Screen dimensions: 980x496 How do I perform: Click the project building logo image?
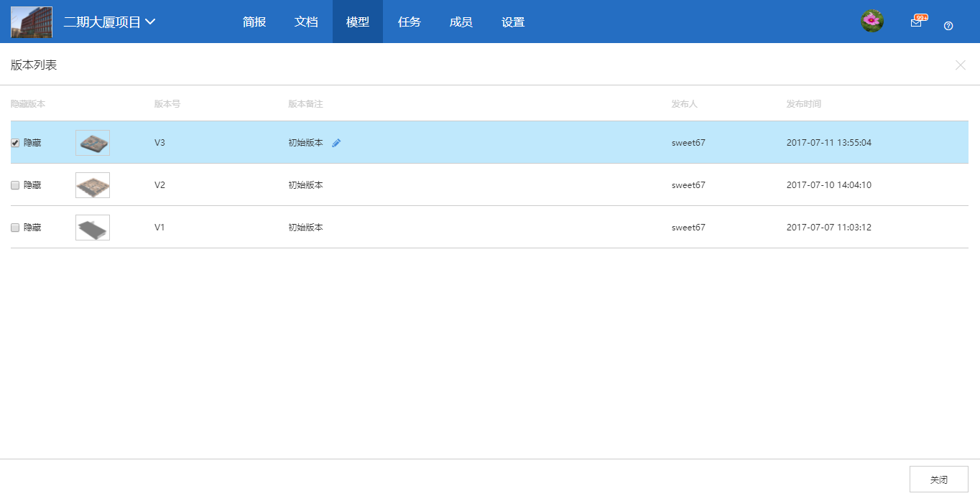32,22
